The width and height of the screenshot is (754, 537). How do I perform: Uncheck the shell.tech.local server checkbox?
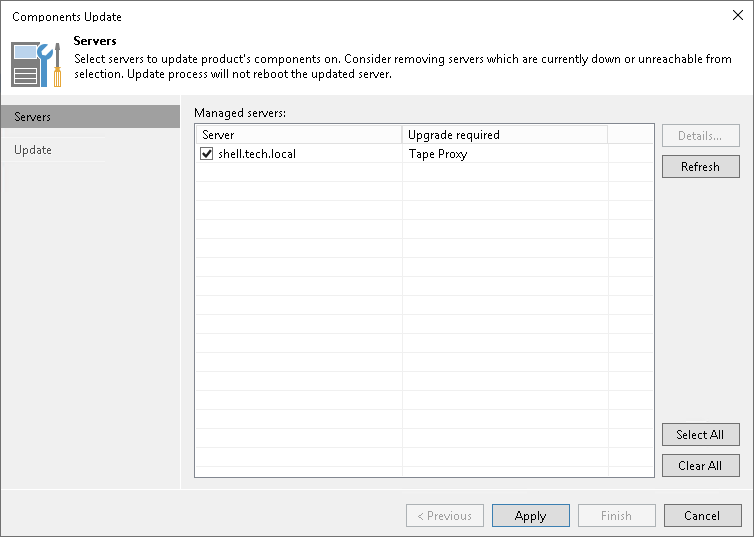point(207,154)
